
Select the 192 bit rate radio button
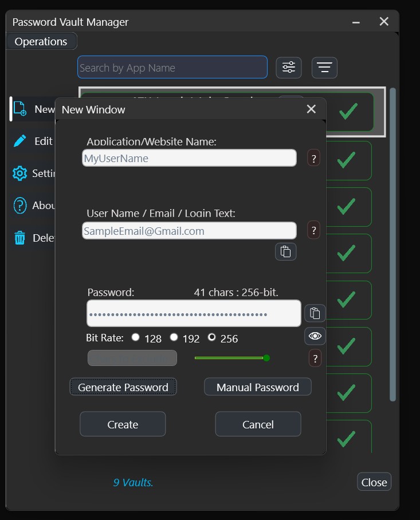tap(174, 337)
